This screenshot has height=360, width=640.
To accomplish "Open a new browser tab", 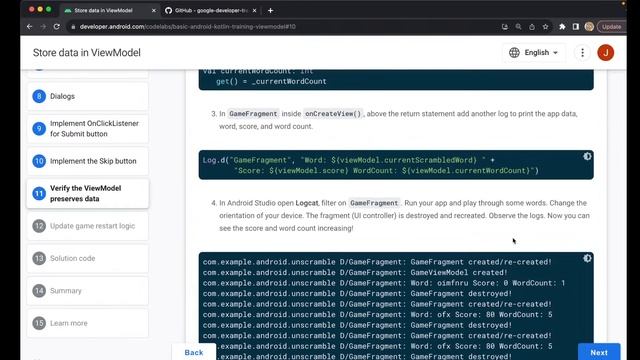I will point(270,11).
